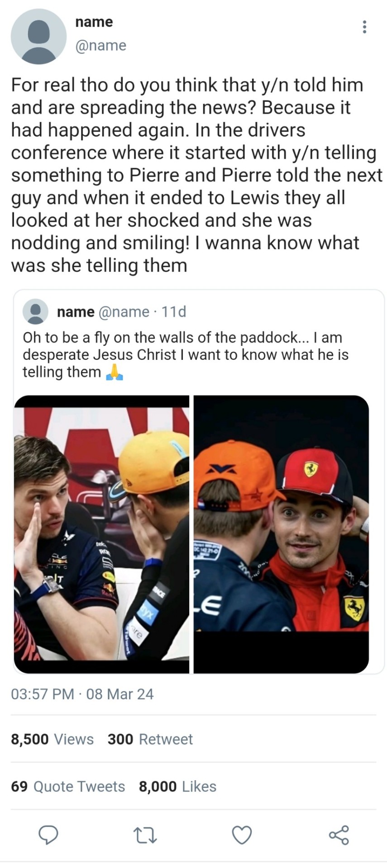Tap the main tweet text about Pierre
The width and height of the screenshot is (387, 868).
(x=196, y=175)
